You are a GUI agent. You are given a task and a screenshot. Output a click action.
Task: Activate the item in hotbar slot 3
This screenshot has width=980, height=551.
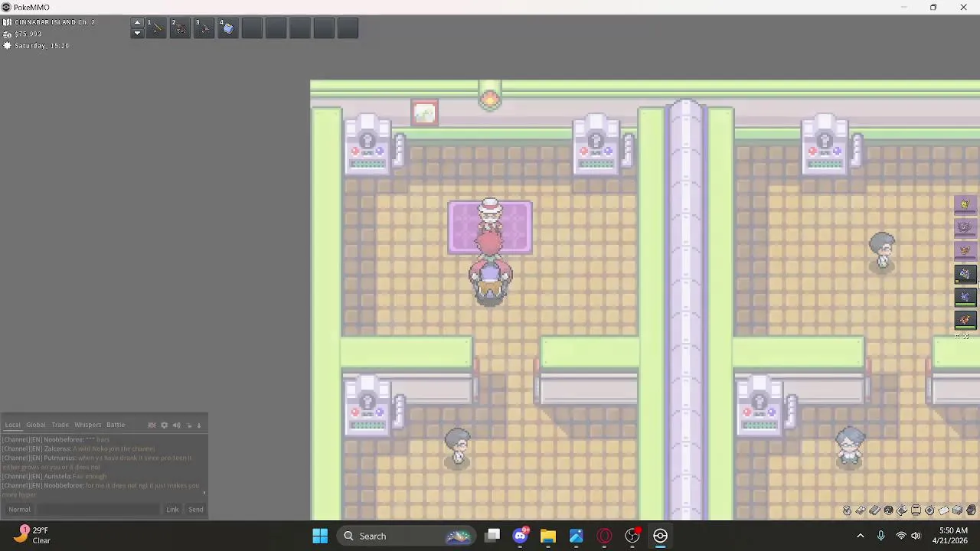(204, 28)
